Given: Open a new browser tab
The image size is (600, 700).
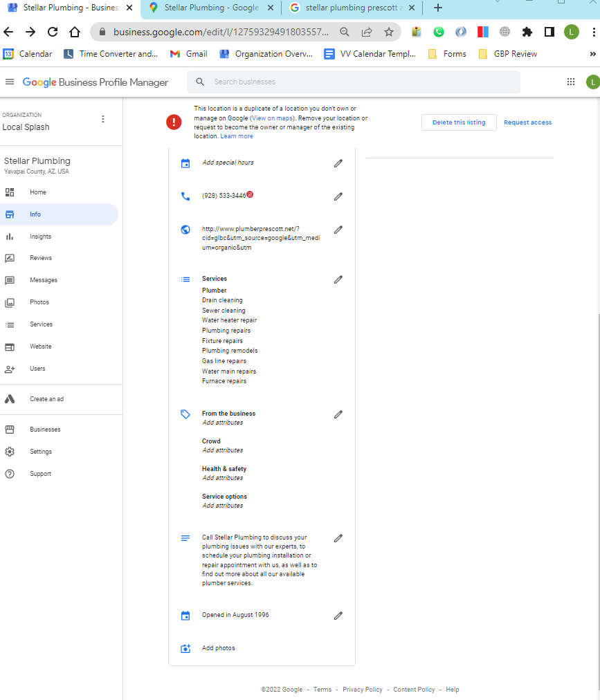Looking at the screenshot, I should point(438,8).
